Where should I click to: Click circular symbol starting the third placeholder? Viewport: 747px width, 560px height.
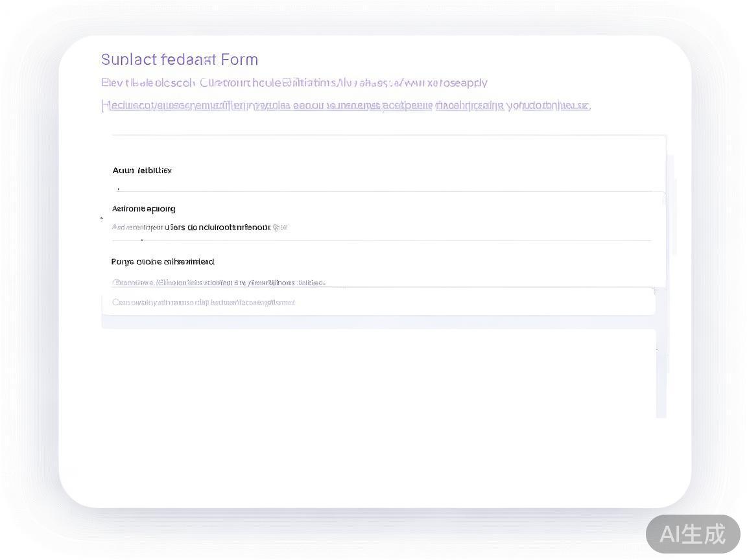point(116,283)
